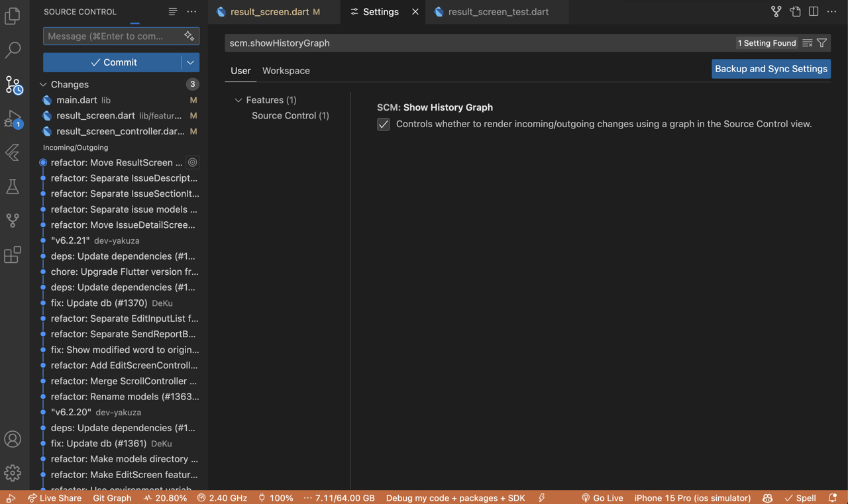
Task: Select commit "fix: Update db (#1361)"
Action: [x=120, y=443]
